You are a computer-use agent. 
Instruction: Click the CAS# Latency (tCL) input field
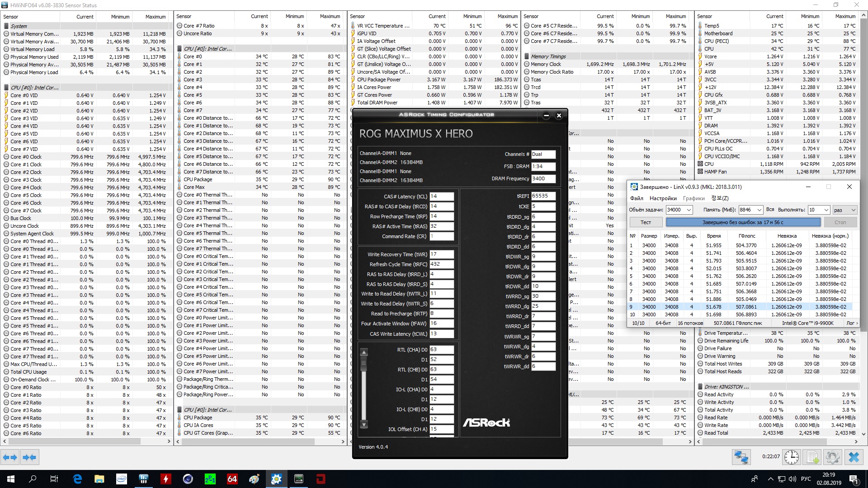click(x=441, y=197)
